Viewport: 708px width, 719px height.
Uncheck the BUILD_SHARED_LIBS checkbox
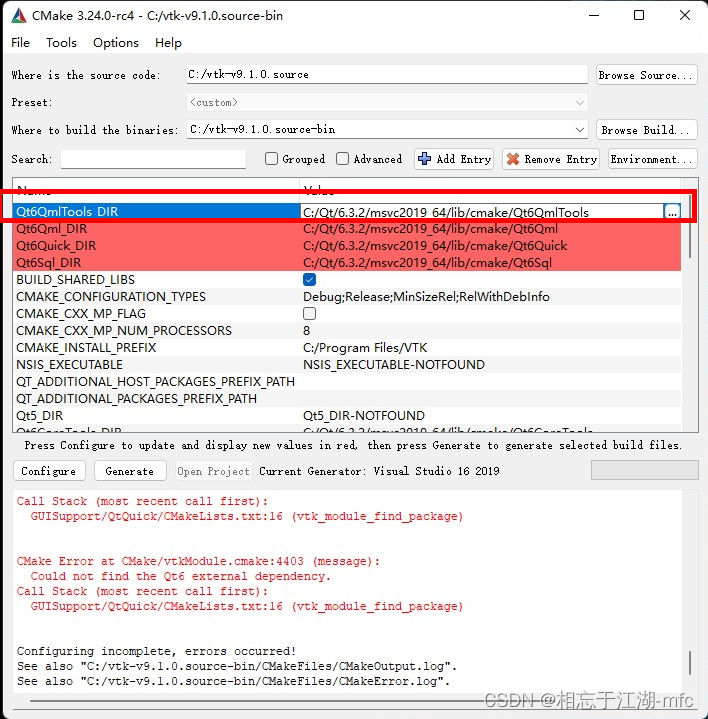pos(310,280)
